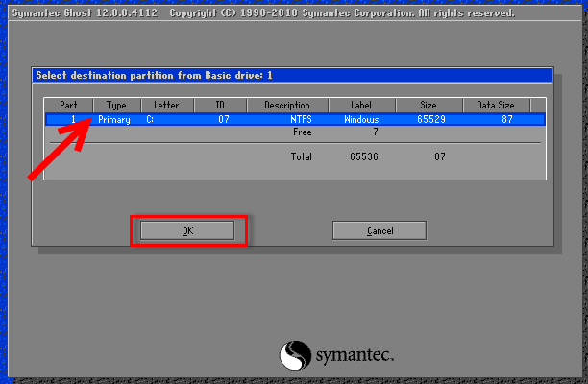Click the ID column header

point(220,106)
